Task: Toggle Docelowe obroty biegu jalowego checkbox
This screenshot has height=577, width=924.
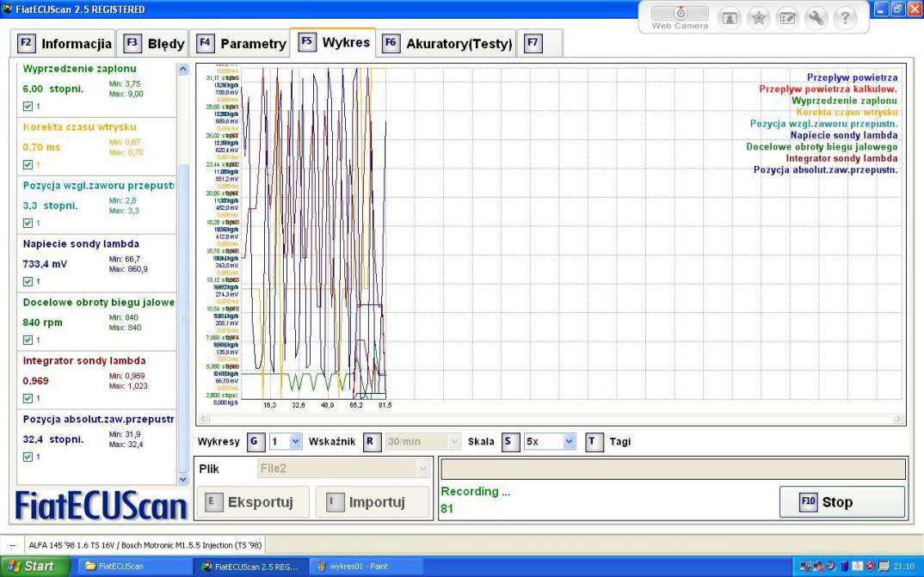Action: (28, 340)
